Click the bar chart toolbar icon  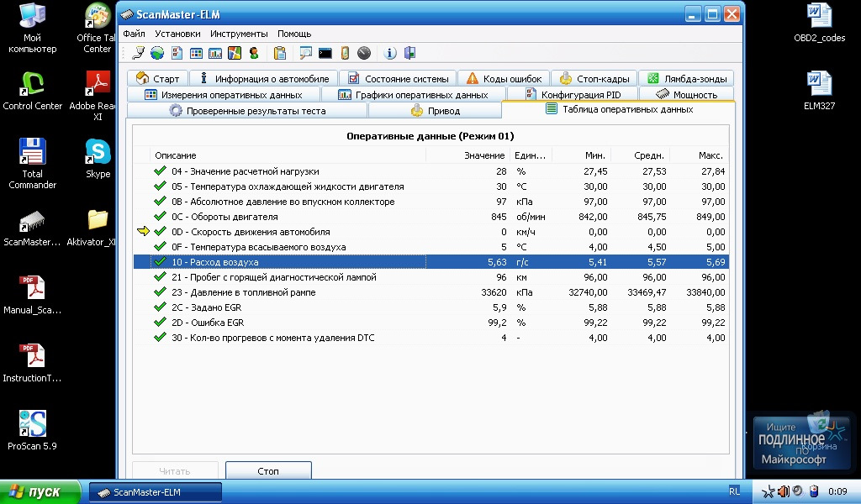coord(215,53)
